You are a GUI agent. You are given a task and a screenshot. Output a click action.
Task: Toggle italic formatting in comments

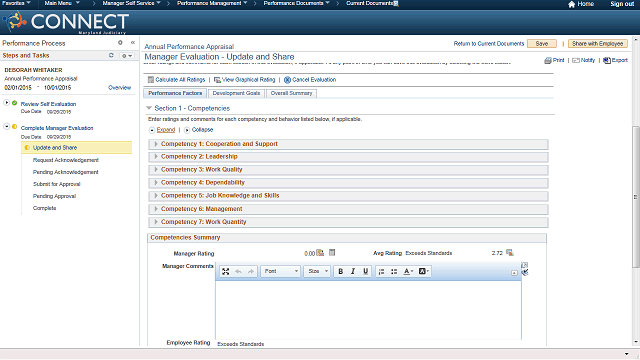[x=353, y=271]
